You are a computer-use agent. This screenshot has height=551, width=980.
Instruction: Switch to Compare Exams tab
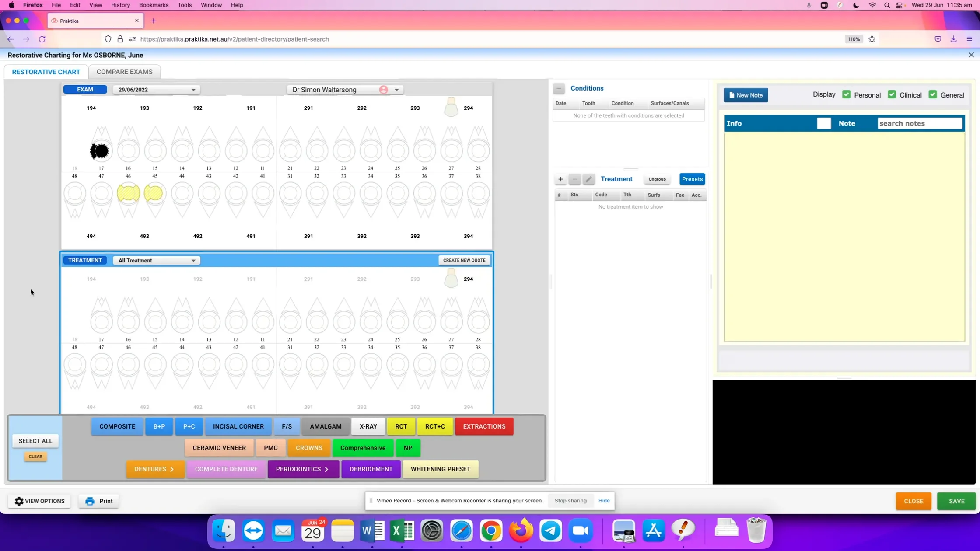124,72
